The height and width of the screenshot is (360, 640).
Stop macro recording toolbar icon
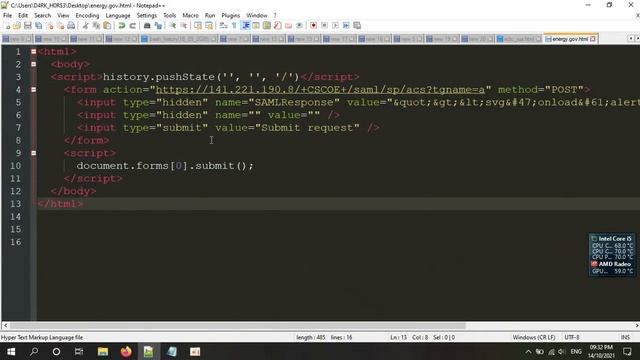pos(324,26)
